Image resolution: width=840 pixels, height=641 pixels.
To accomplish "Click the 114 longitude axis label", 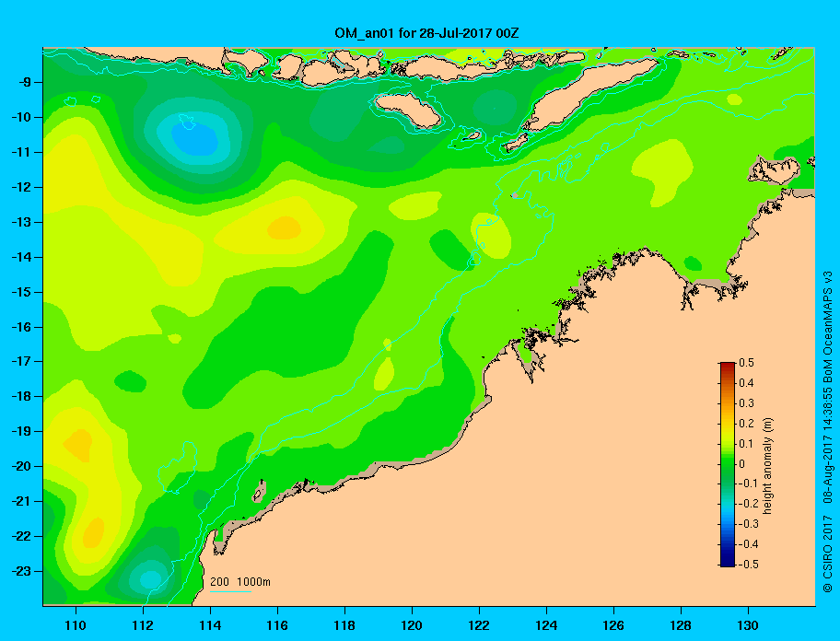I will click(x=210, y=625).
